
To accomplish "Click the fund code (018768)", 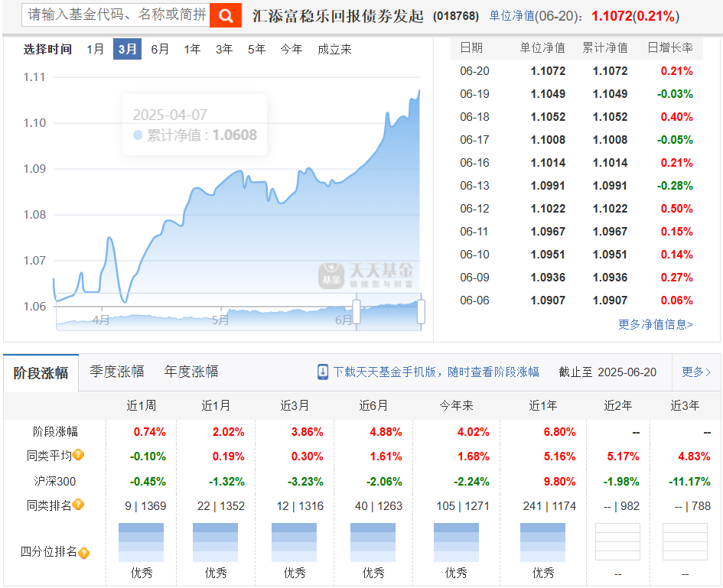I will pyautogui.click(x=456, y=16).
